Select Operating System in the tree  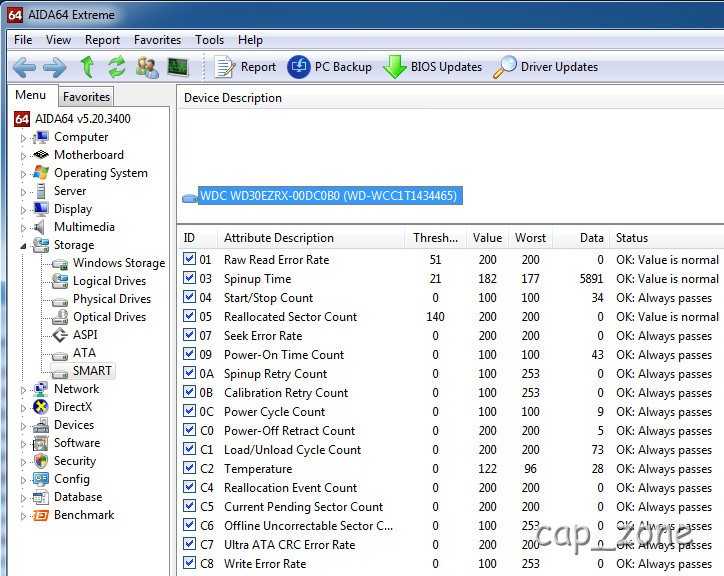tap(101, 173)
